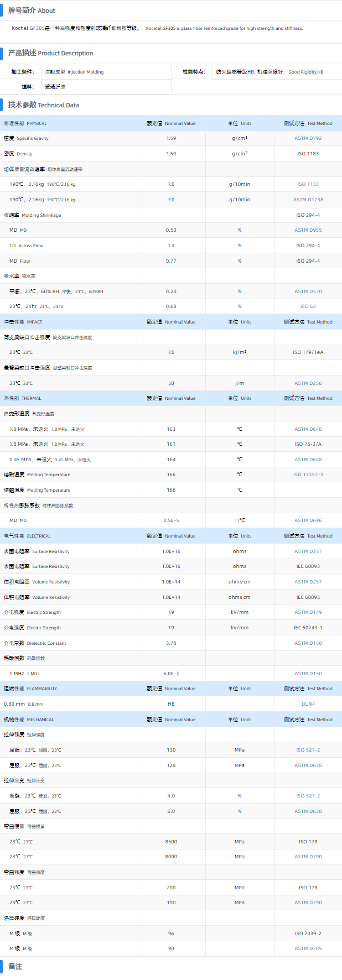
Task: Select the 技术参数 Technical Data section heading
Action: [43, 105]
